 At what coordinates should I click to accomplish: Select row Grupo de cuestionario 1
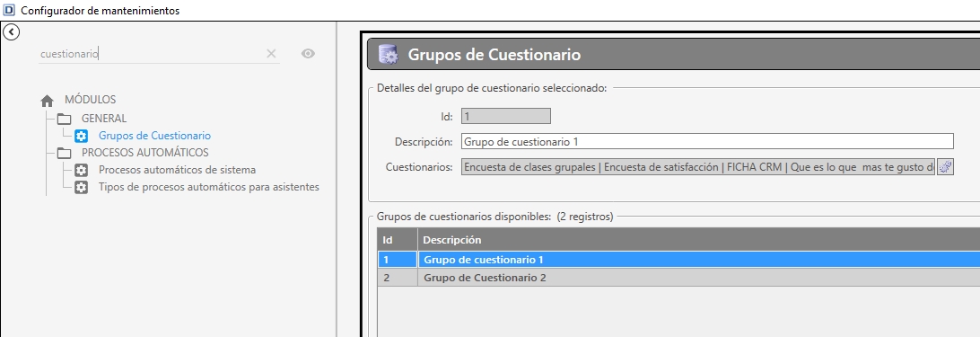click(678, 260)
